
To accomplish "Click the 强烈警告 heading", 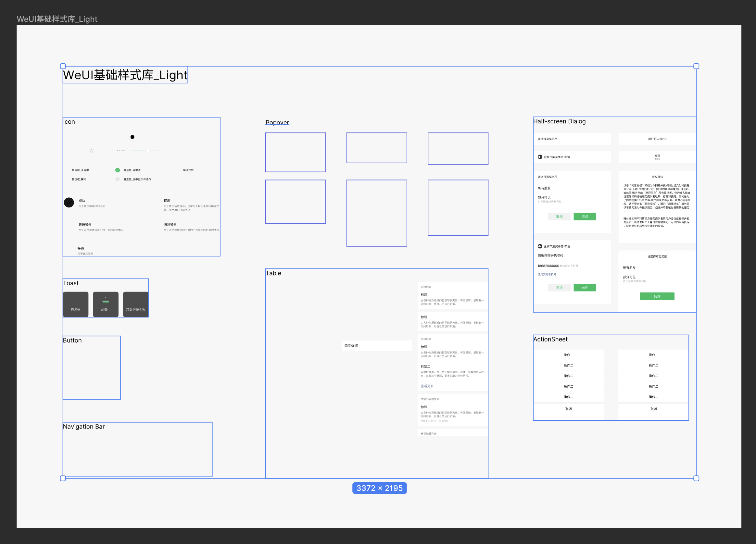I will point(170,225).
